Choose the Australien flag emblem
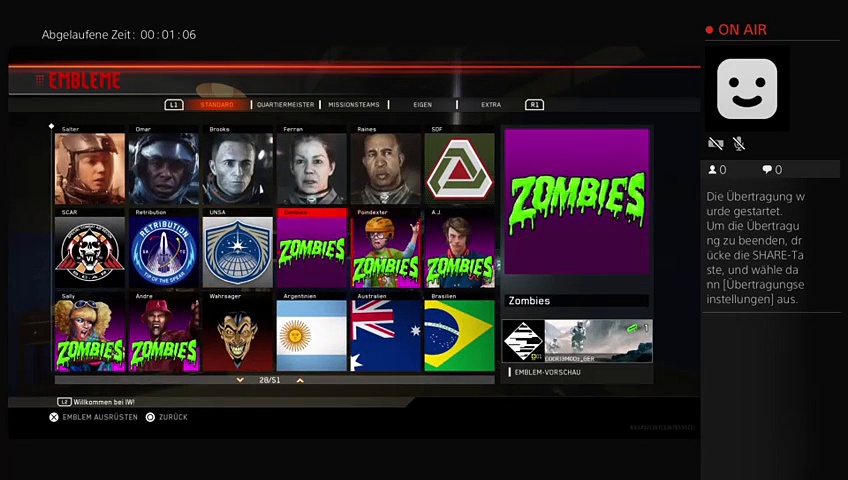848x480 pixels. click(386, 336)
